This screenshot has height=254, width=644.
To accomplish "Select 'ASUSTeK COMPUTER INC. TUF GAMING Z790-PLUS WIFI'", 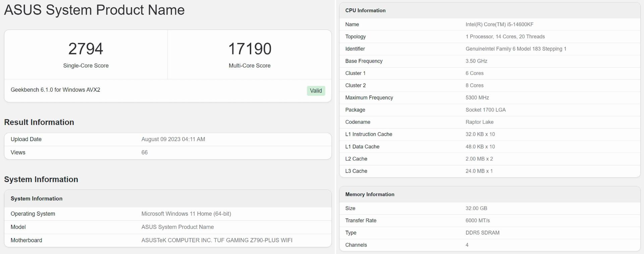I will coord(217,240).
